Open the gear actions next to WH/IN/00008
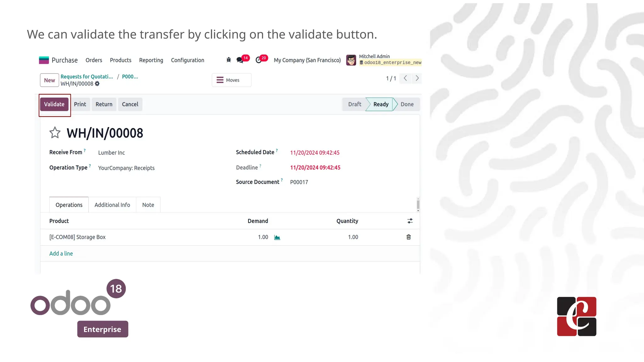The width and height of the screenshot is (644, 362). coord(97,84)
